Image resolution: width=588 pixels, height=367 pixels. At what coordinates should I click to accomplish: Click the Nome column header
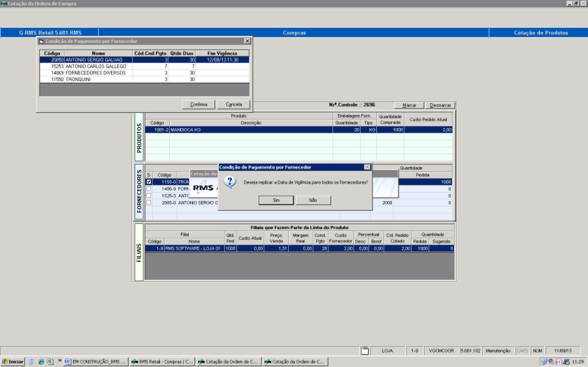(98, 54)
